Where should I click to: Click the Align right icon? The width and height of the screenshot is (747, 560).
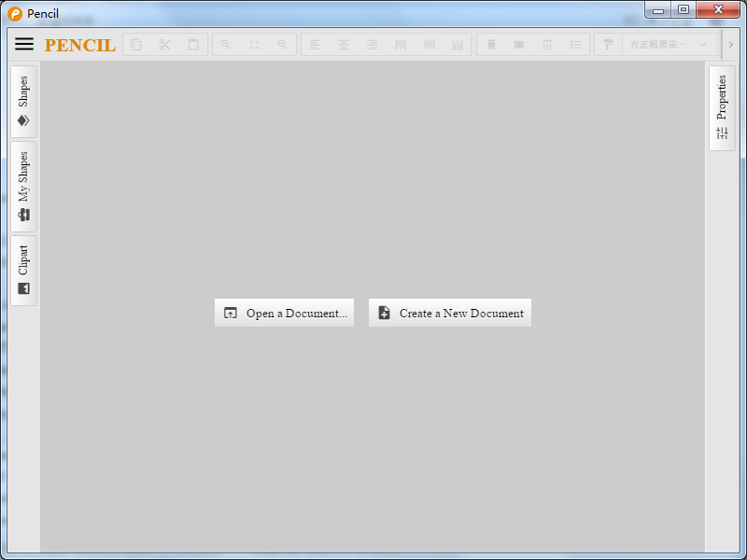[372, 45]
